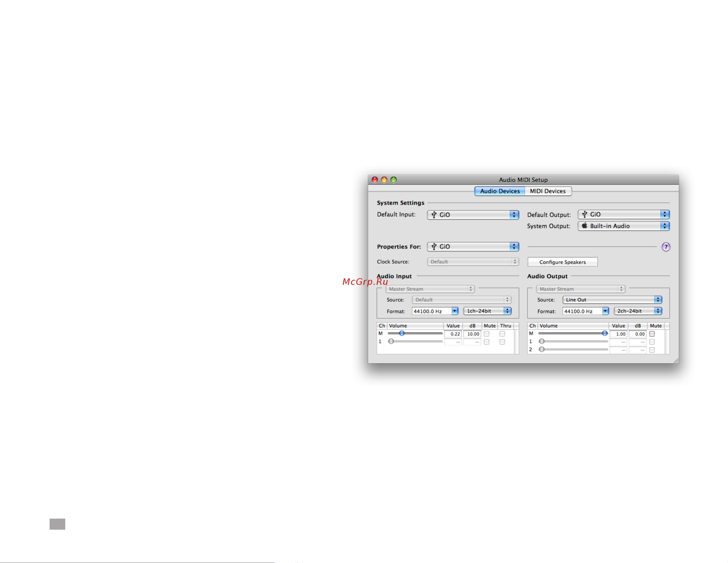Click the output table Volume column header
Image resolution: width=728 pixels, height=563 pixels.
573,326
